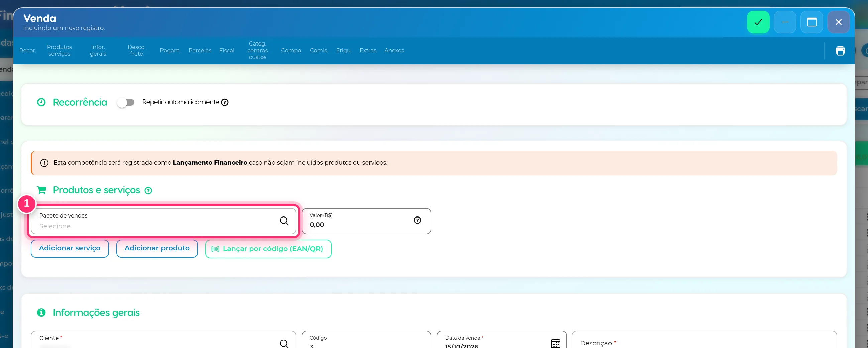Switch to Produtos serviços tab
Viewport: 868px width, 348px height.
point(59,51)
